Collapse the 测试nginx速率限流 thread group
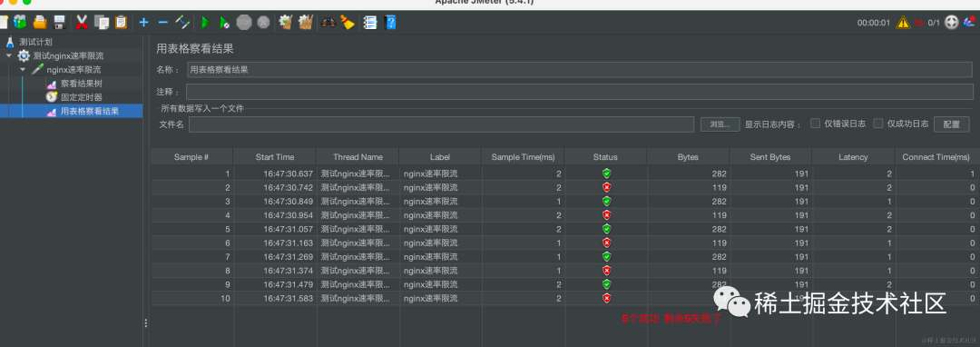The height and width of the screenshot is (347, 980). tap(9, 55)
